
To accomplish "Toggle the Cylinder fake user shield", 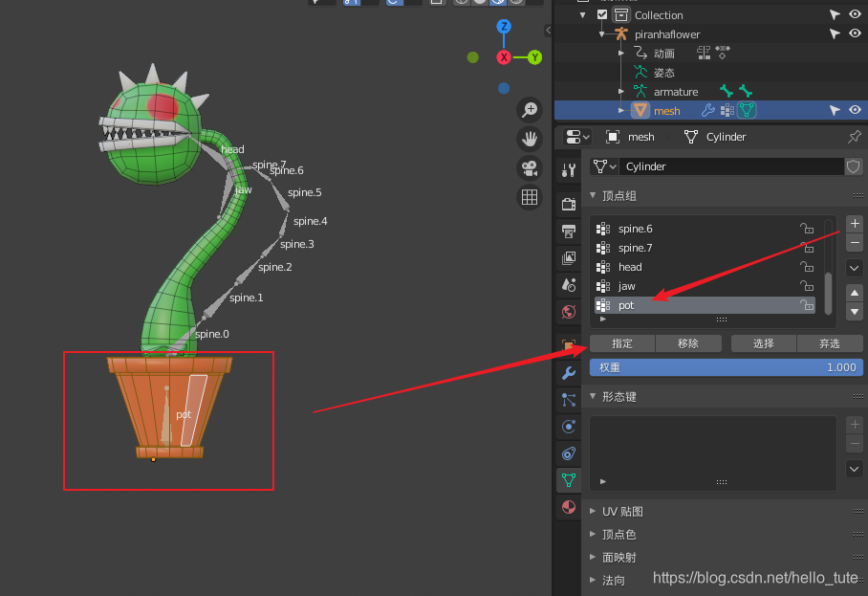I will [853, 166].
